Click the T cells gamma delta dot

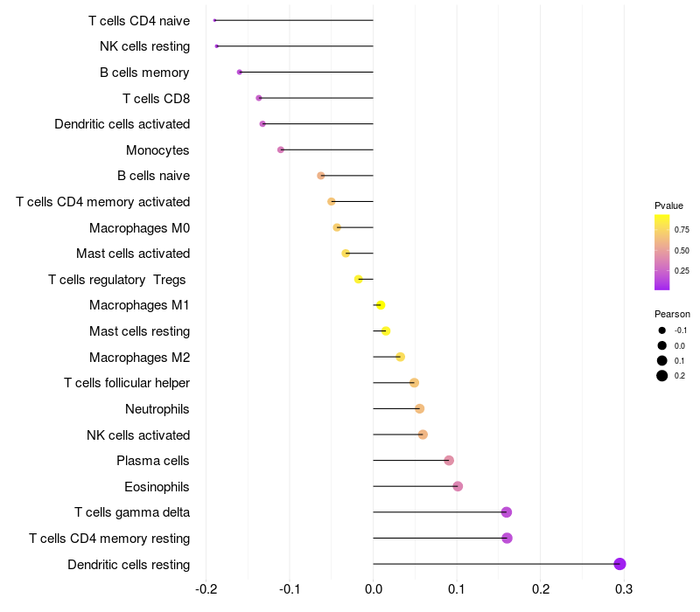507,512
